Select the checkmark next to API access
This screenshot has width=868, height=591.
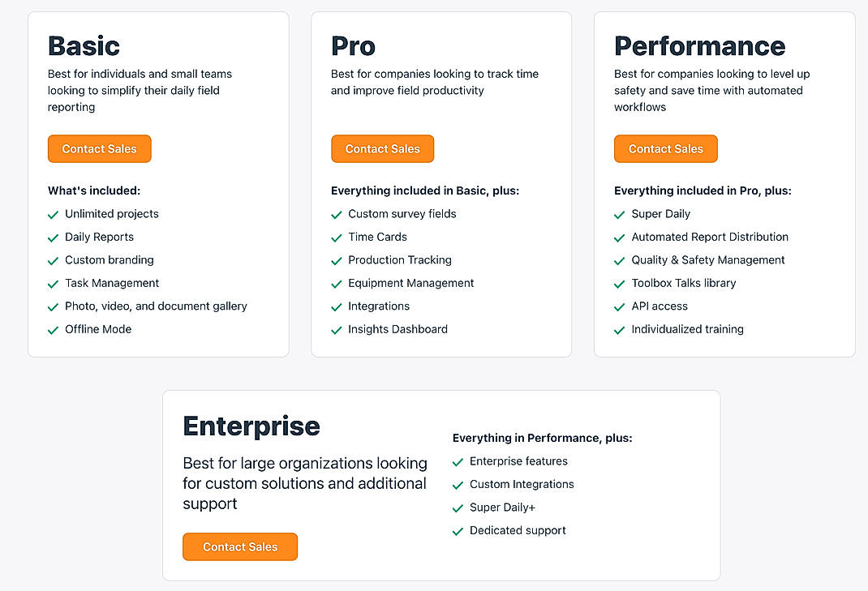coord(619,306)
